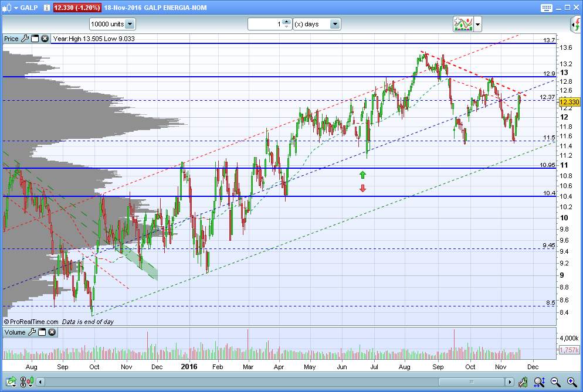Screen dimensions: 583x392
Task: Remove the Volume indicator panel
Action: 52,332
